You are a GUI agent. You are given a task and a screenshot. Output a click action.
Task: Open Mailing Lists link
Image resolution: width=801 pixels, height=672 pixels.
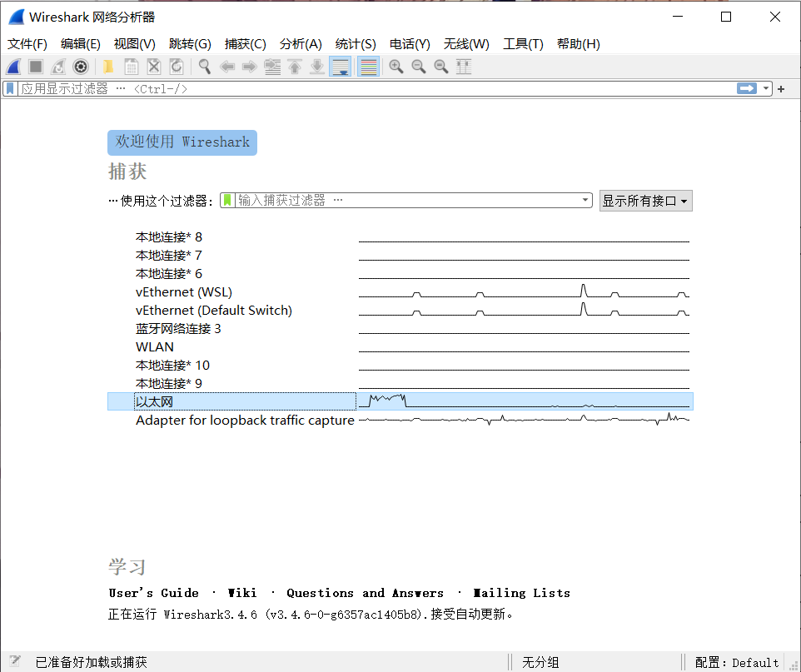tap(521, 593)
